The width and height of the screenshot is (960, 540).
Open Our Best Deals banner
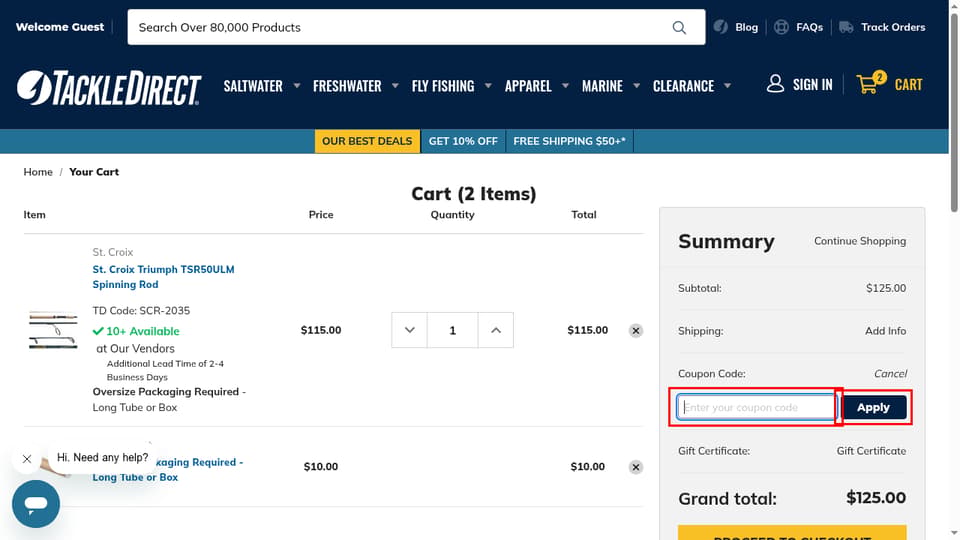point(367,141)
